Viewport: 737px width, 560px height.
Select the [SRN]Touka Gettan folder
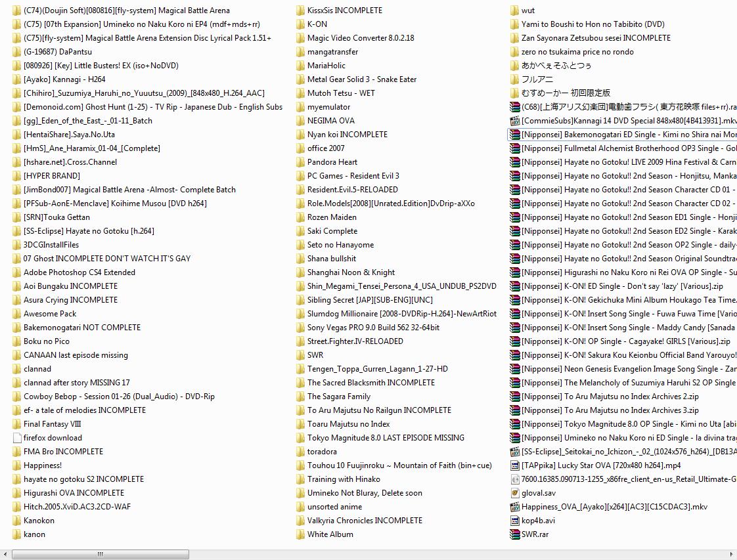56,217
